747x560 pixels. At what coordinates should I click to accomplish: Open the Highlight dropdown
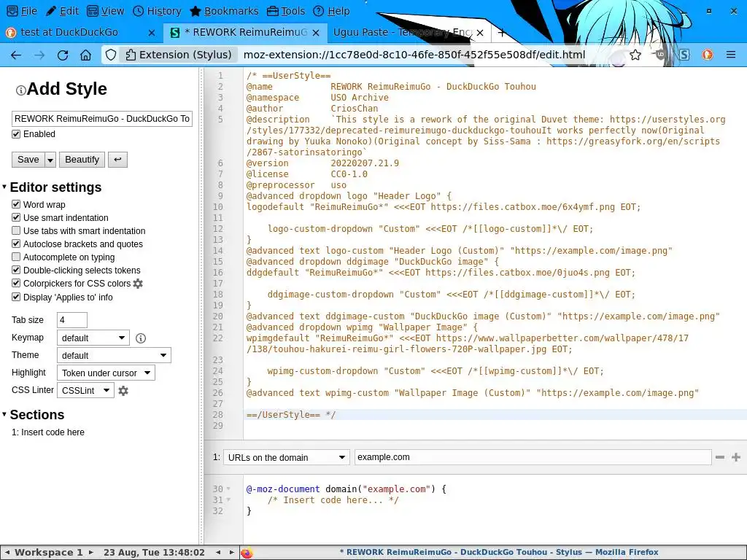pyautogui.click(x=106, y=373)
